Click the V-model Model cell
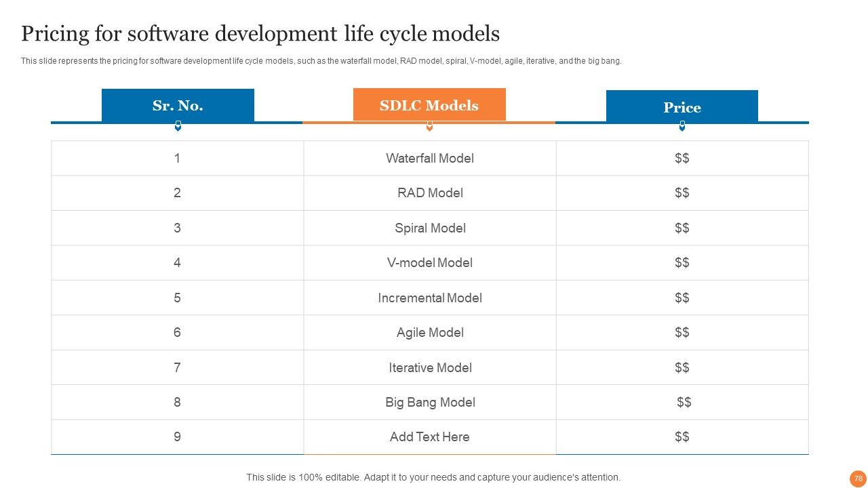This screenshot has height=488, width=868. (x=430, y=263)
